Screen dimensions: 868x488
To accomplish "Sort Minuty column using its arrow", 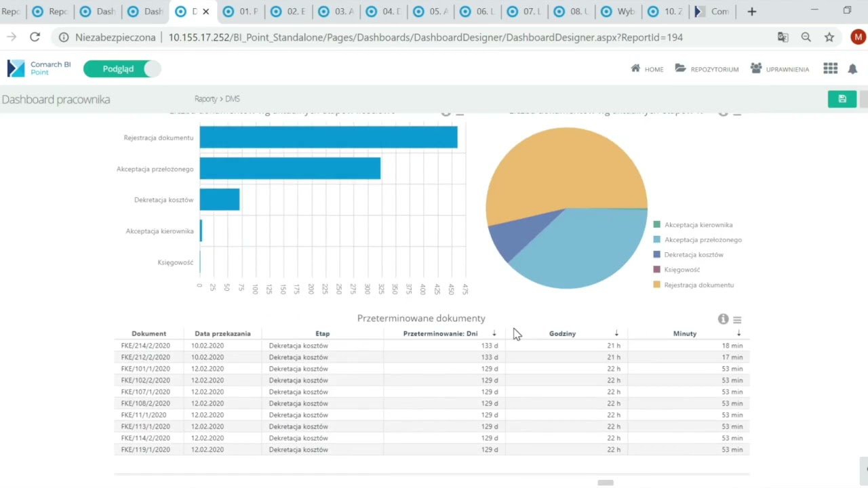I will [738, 333].
